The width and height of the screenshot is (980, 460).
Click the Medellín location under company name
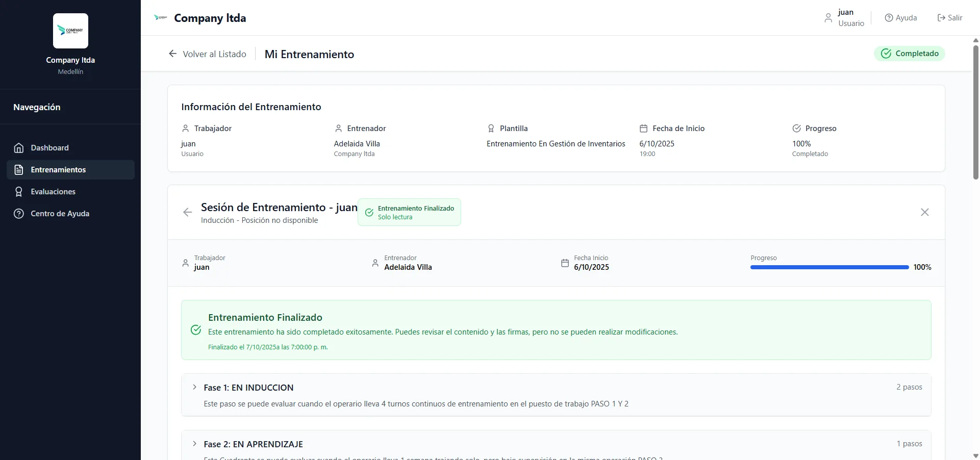point(70,72)
